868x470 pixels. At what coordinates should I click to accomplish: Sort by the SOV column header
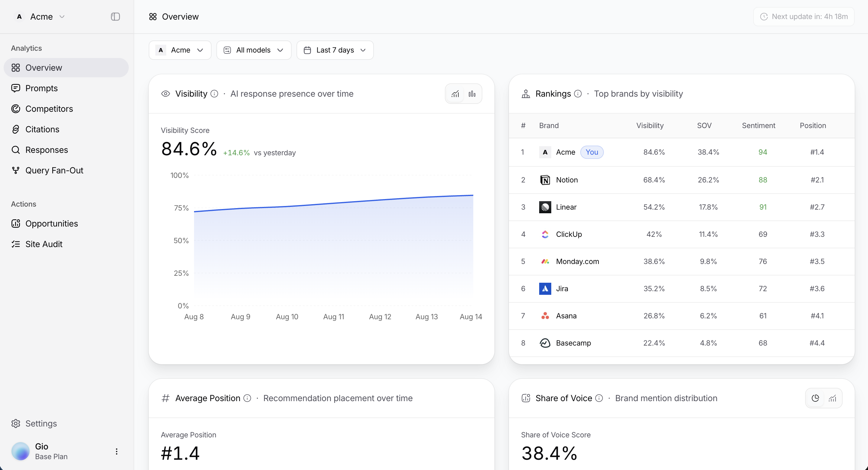704,126
